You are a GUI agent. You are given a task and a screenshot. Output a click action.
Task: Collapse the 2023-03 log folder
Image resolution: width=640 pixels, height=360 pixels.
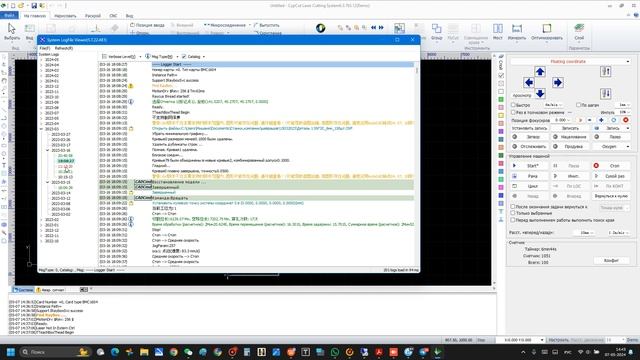pos(41,129)
